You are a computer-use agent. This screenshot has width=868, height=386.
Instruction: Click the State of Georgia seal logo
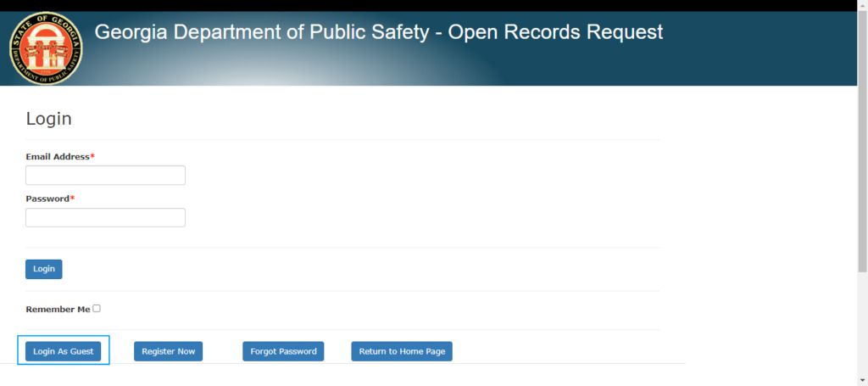pyautogui.click(x=46, y=48)
